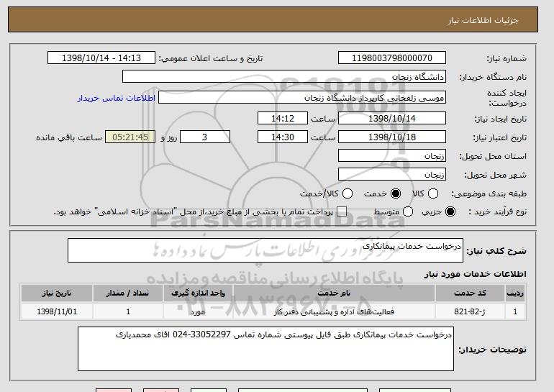Click the validity time field 14:30
The width and height of the screenshot is (554, 392).
coord(283,137)
